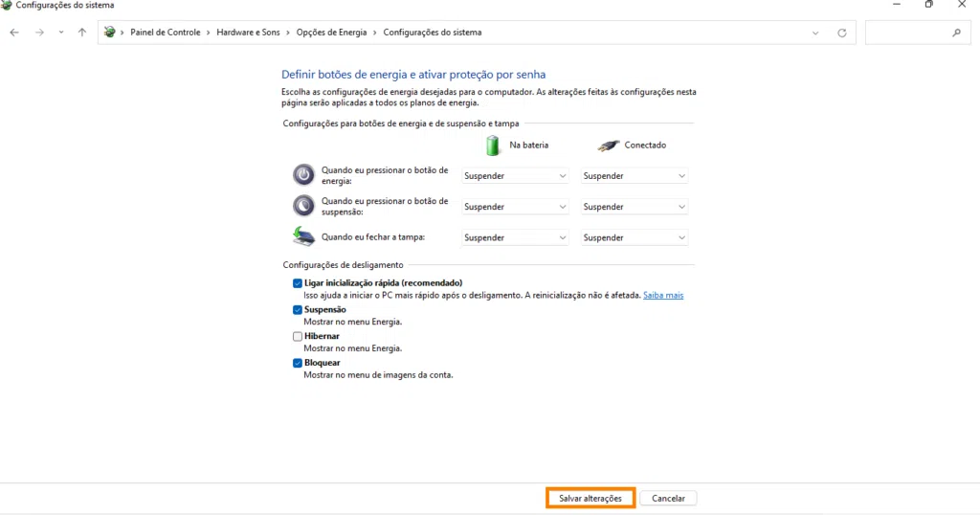Viewport: 980px width, 515px height.
Task: Click Salvar alterações button
Action: pos(590,498)
